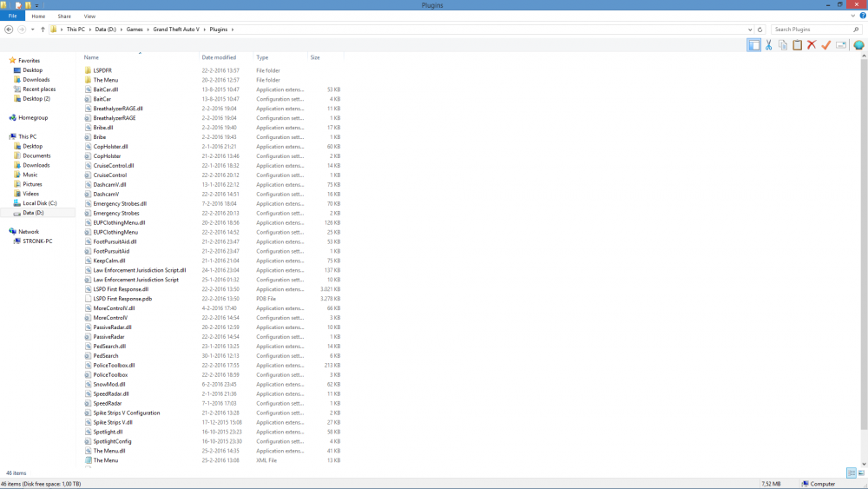Select Music under This PC

click(30, 175)
